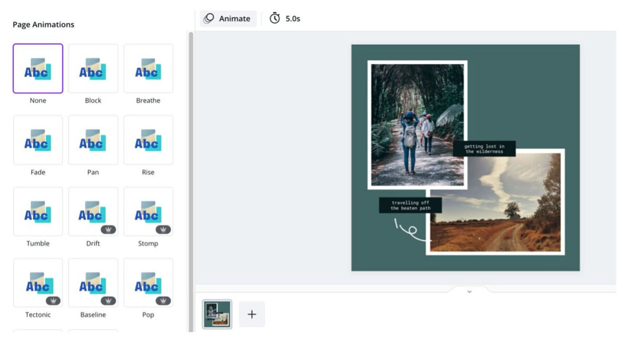This screenshot has height=364, width=627.
Task: Collapse the bottom page strip with the chevron
Action: coord(469,291)
